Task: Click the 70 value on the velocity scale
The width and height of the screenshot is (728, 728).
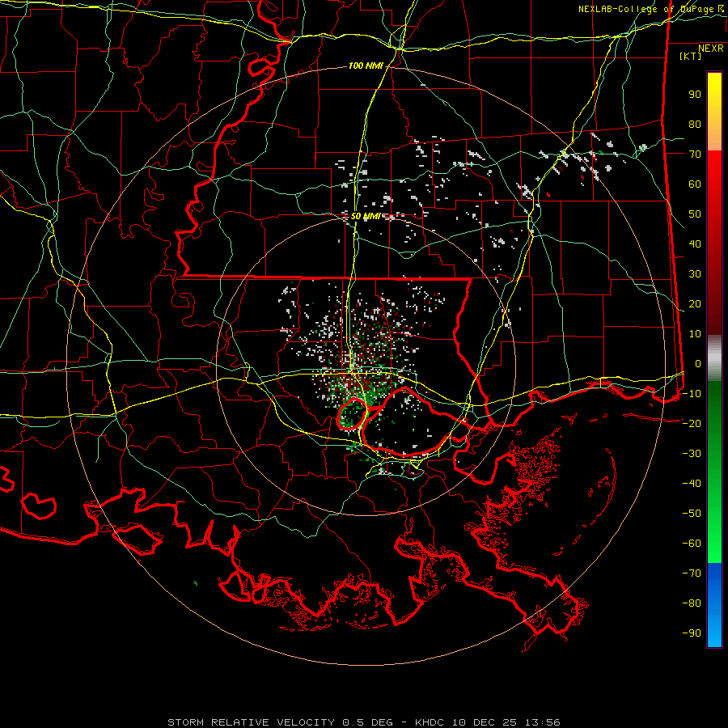Action: 695,154
